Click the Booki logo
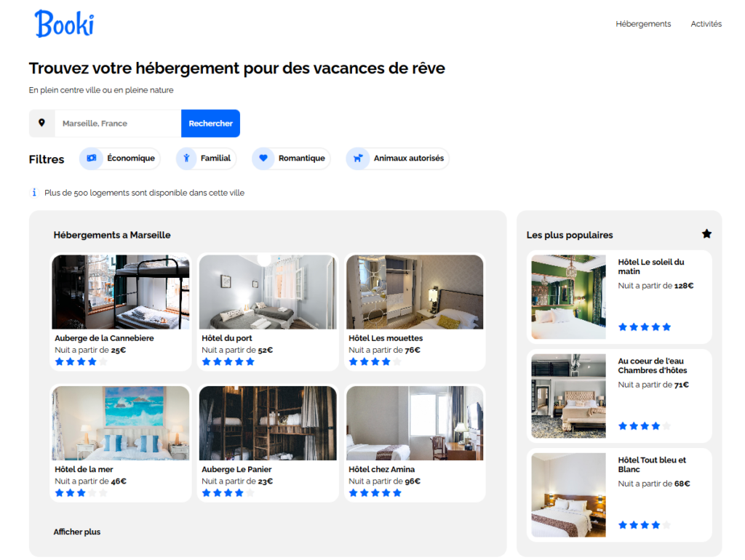745x560 pixels. point(64,24)
